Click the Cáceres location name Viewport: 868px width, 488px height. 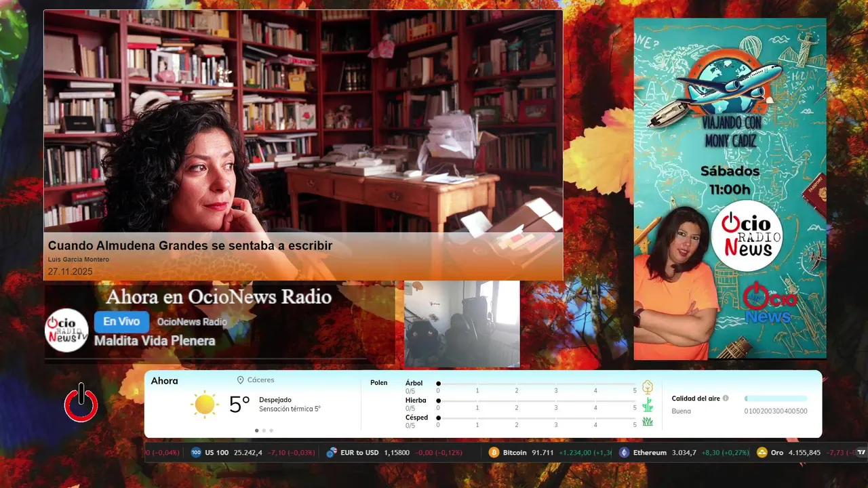click(x=261, y=380)
